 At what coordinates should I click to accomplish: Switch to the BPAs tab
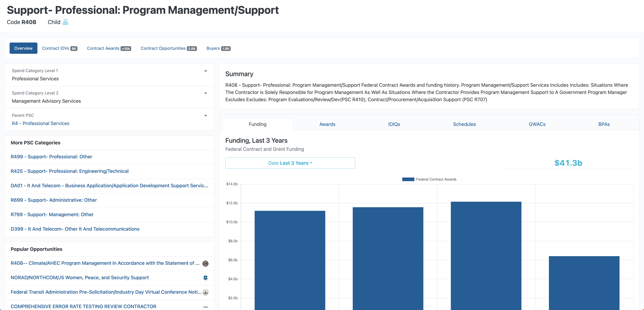pos(604,124)
